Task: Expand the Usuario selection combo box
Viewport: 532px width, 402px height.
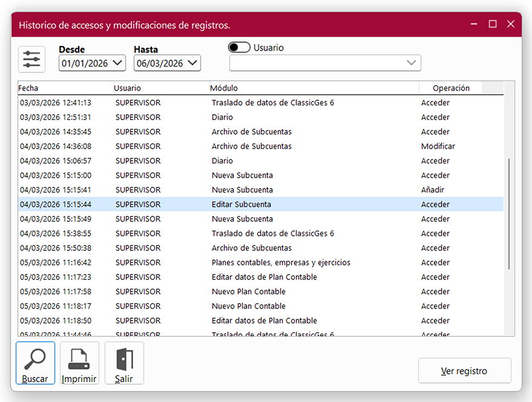Action: [x=411, y=63]
